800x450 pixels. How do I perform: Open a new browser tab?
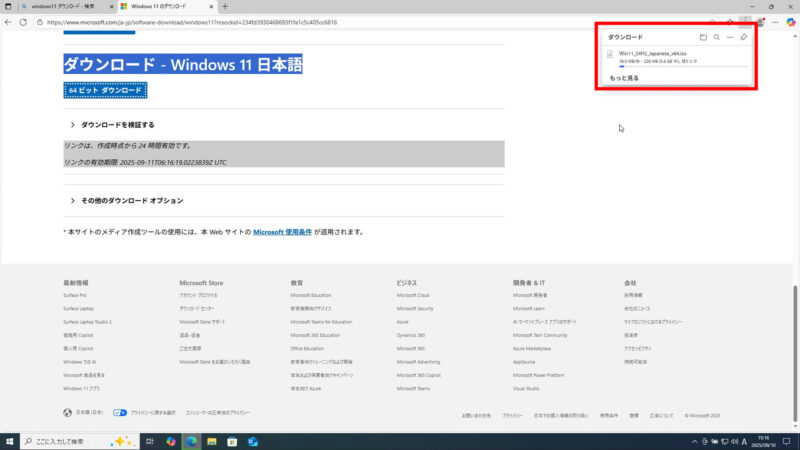[x=225, y=6]
